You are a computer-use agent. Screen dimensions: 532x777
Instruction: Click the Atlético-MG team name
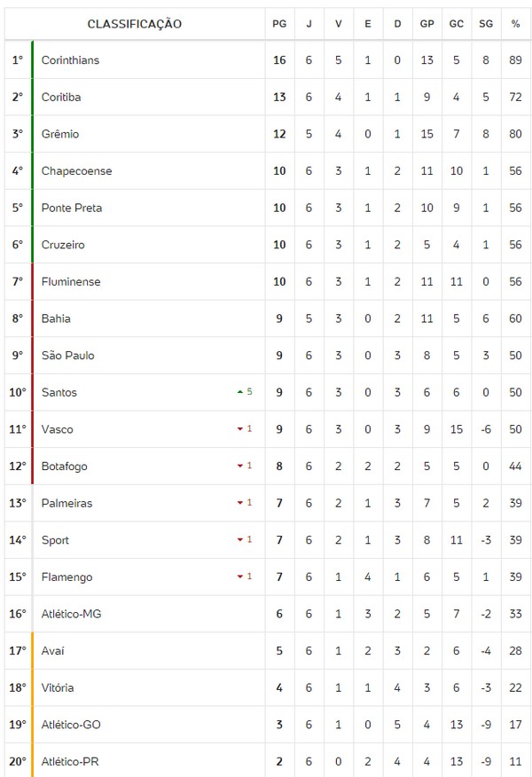(x=72, y=614)
